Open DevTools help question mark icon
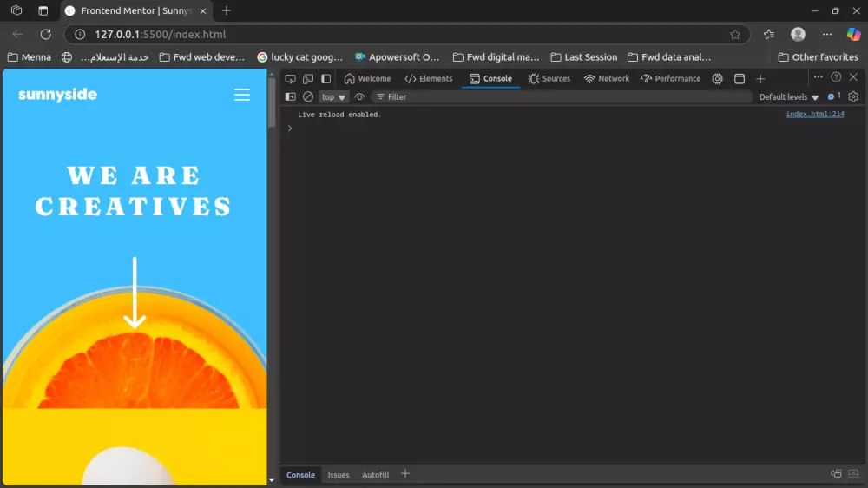 [836, 77]
